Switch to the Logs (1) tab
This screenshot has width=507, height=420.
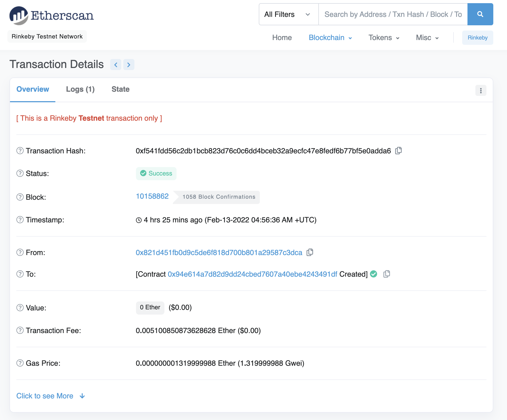click(x=80, y=89)
